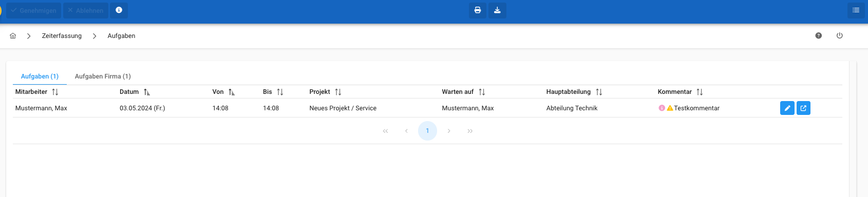Open Zeiterfassung breadcrumb link

click(62, 36)
